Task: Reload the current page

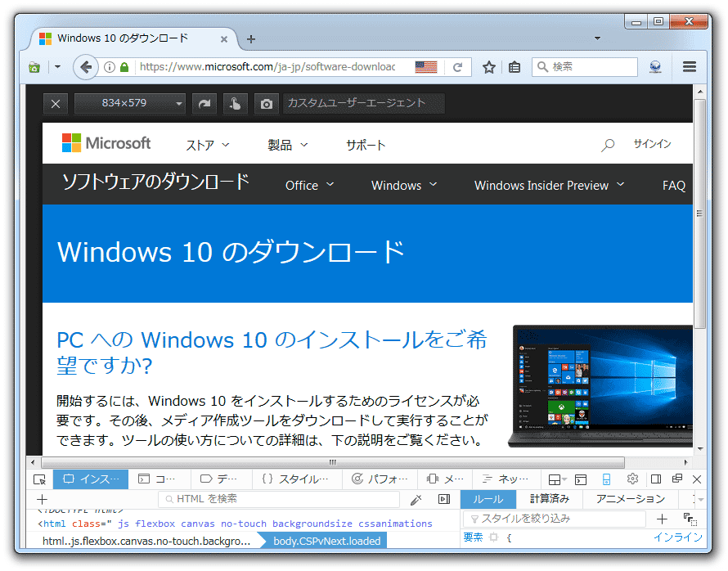Action: point(457,67)
